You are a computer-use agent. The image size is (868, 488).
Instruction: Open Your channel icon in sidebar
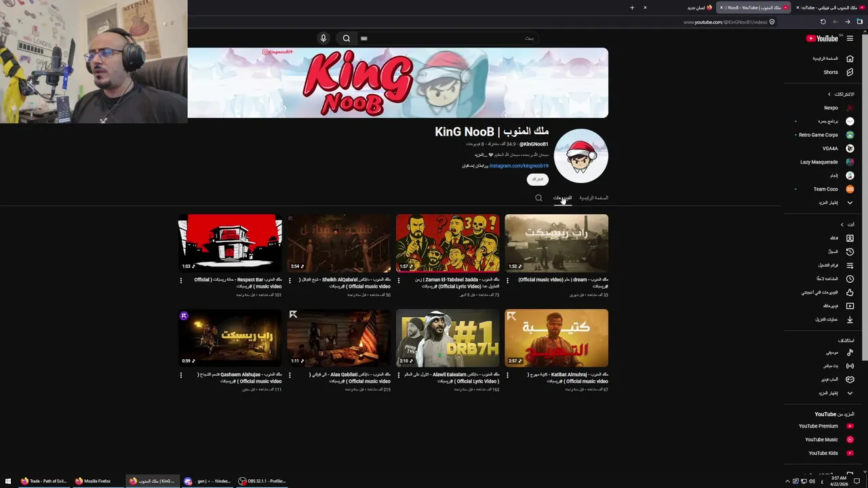click(x=850, y=238)
